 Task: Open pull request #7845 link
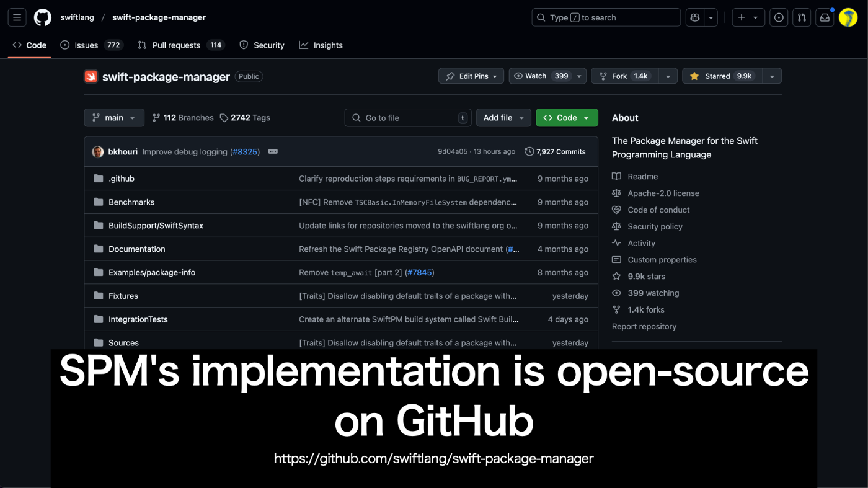420,273
